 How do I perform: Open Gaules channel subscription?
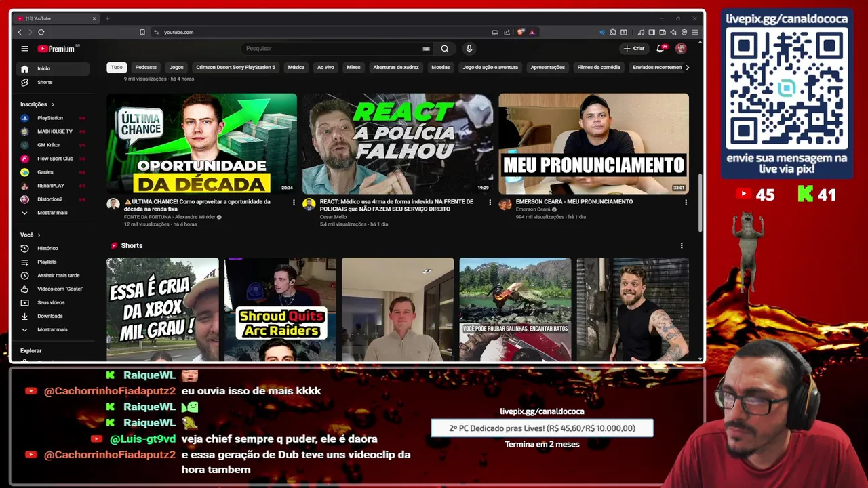53,172
